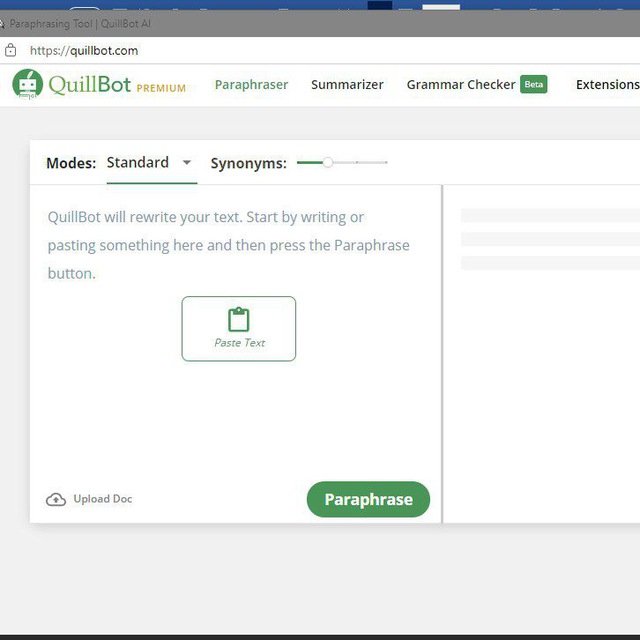
Task: Click the Modes: label
Action: click(71, 163)
